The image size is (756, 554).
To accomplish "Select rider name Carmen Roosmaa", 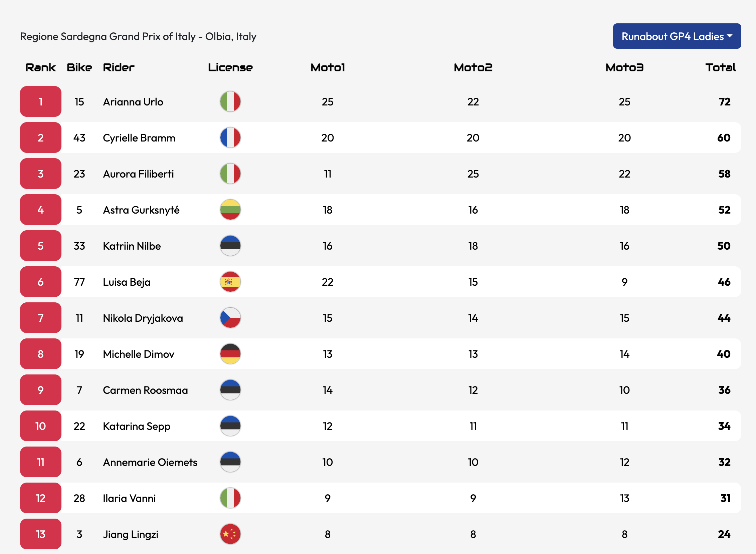I will click(145, 390).
